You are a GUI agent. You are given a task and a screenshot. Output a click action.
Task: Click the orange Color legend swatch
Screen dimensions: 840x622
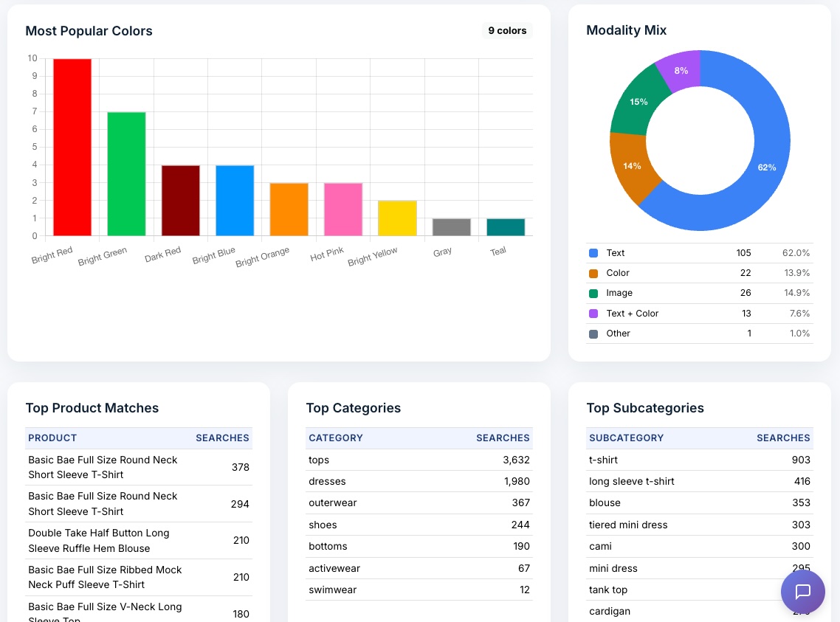click(x=593, y=273)
